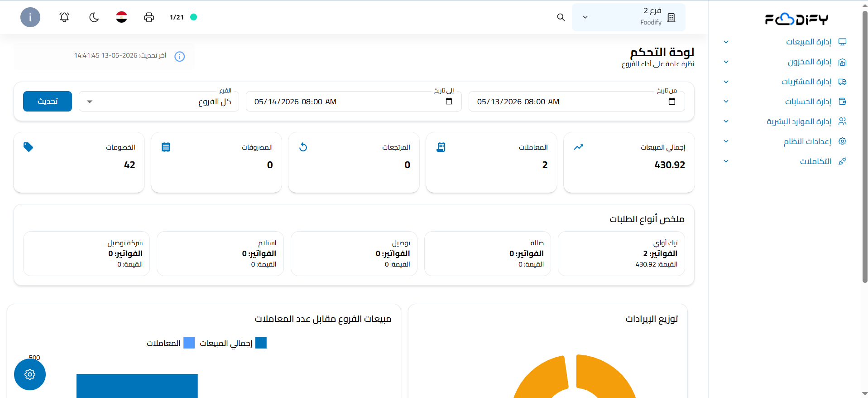Toggle المعاملات legend swatch
The image size is (868, 398).
coord(189,343)
